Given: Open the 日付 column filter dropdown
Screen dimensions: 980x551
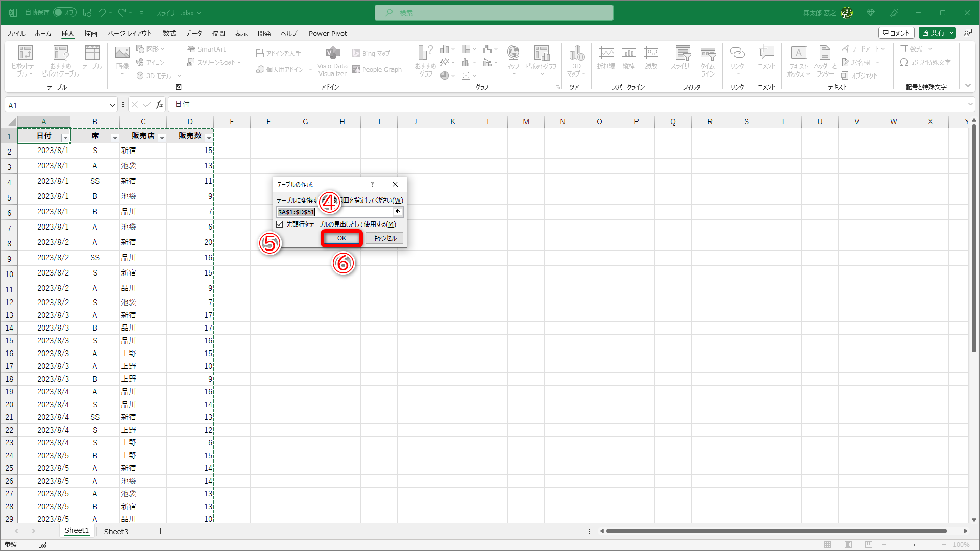Looking at the screenshot, I should [x=65, y=138].
